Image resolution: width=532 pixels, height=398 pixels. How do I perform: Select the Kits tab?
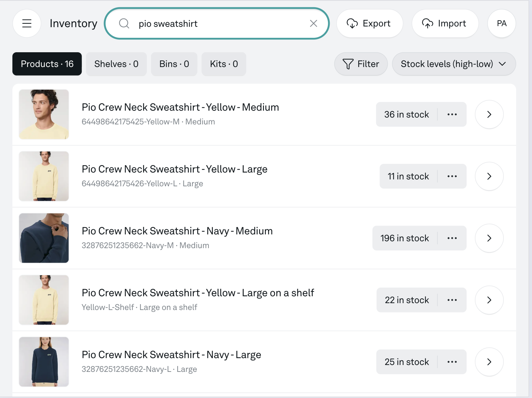(224, 64)
